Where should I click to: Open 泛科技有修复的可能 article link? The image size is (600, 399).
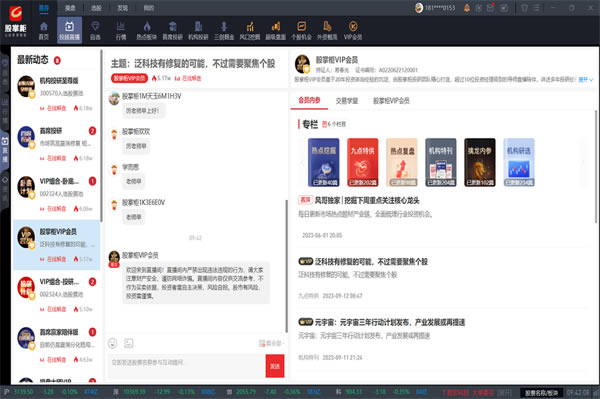[x=371, y=262]
